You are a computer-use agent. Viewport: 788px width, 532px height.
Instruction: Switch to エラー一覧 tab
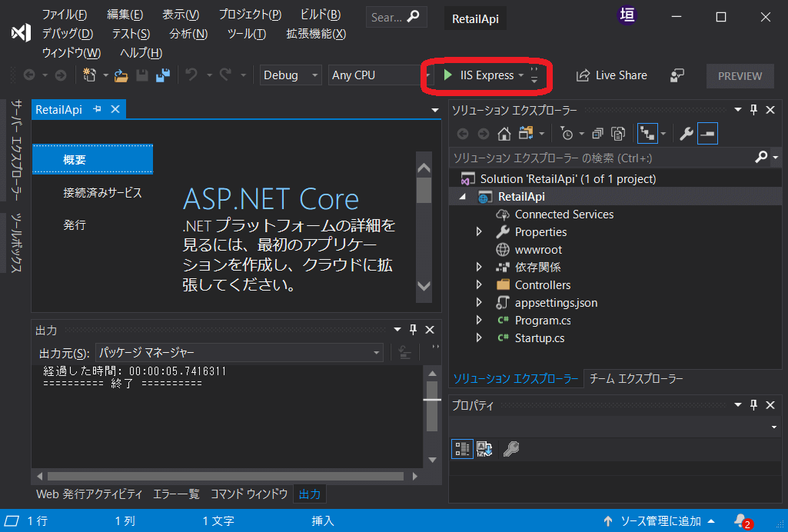176,494
